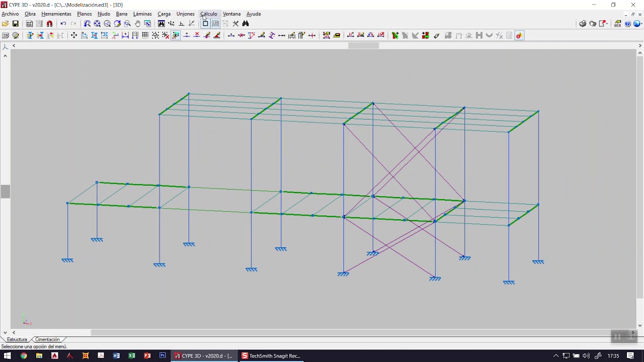Open the Ayuda menu

[x=253, y=14]
